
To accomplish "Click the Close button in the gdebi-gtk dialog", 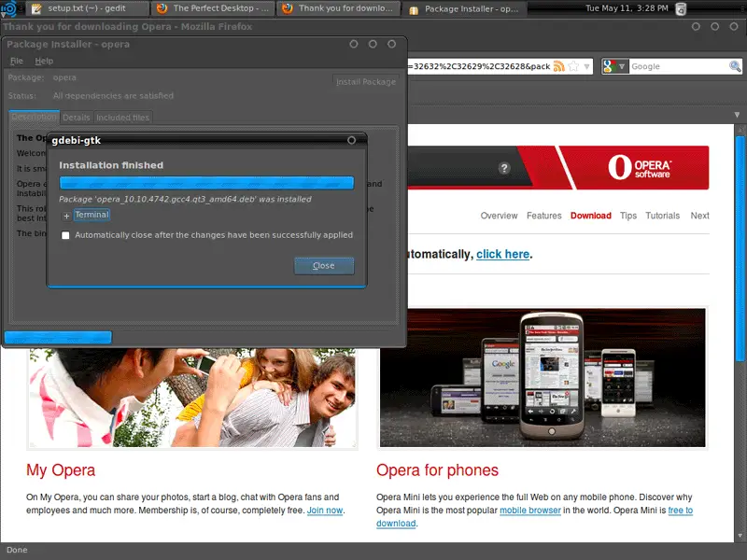I will 324,266.
